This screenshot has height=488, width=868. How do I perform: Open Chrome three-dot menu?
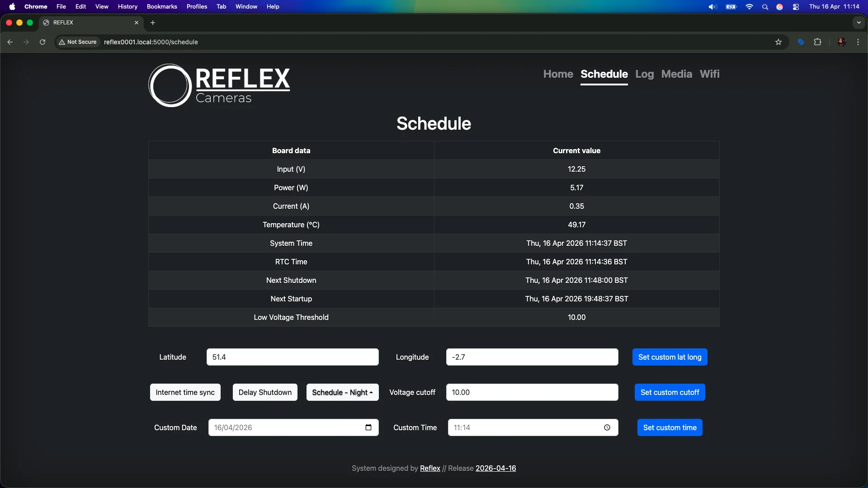click(x=858, y=42)
